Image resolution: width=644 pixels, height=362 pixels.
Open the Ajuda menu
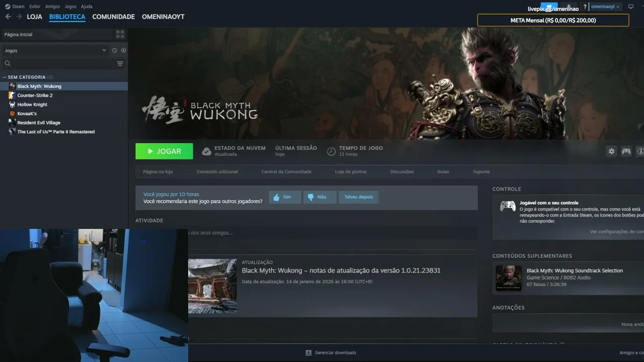point(87,7)
